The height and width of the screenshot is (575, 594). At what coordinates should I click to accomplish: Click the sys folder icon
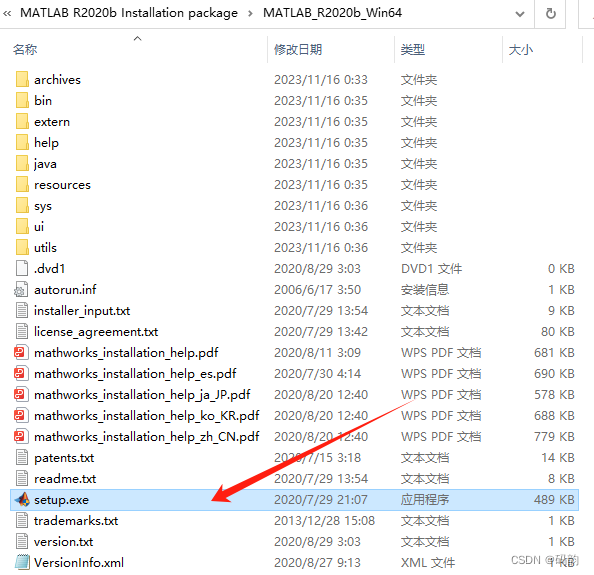22,206
